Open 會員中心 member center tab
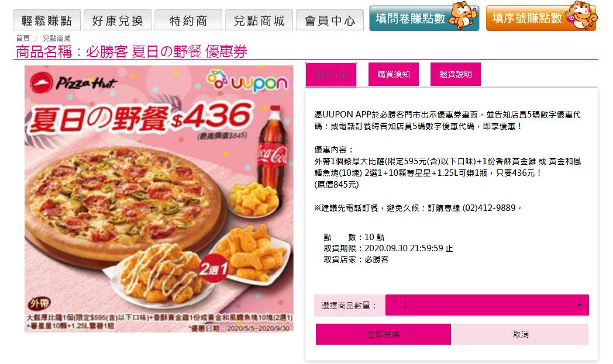613x364 pixels. tap(330, 20)
